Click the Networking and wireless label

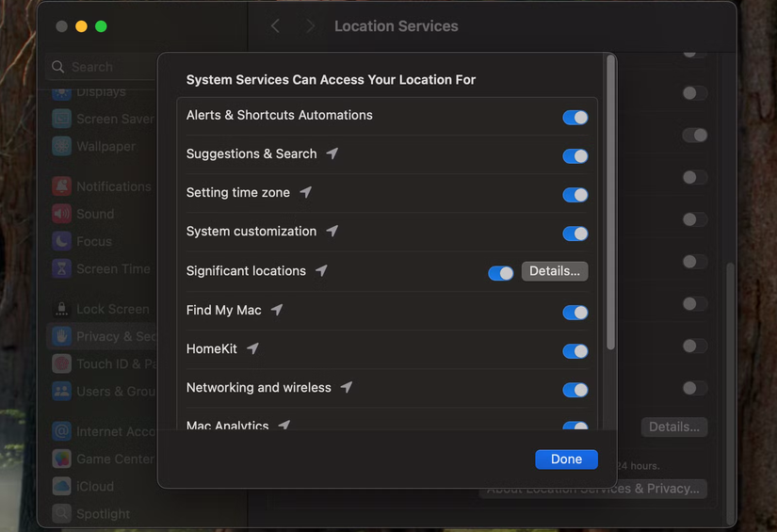[x=259, y=387]
